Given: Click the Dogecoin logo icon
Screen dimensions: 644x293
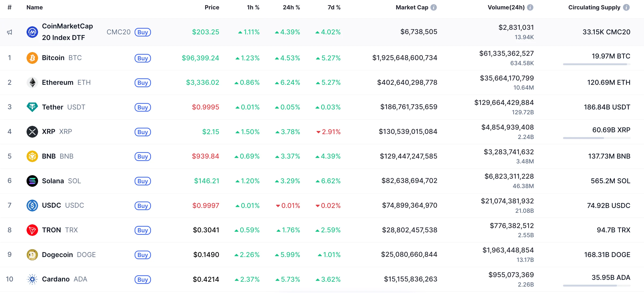Looking at the screenshot, I should 32,255.
